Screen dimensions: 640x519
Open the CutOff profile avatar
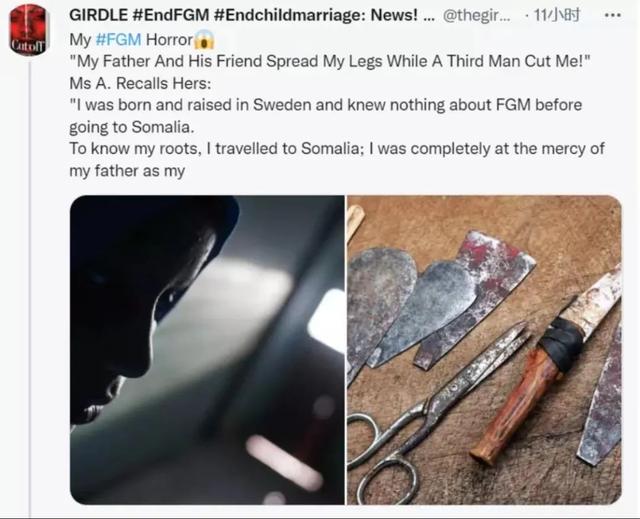[29, 29]
